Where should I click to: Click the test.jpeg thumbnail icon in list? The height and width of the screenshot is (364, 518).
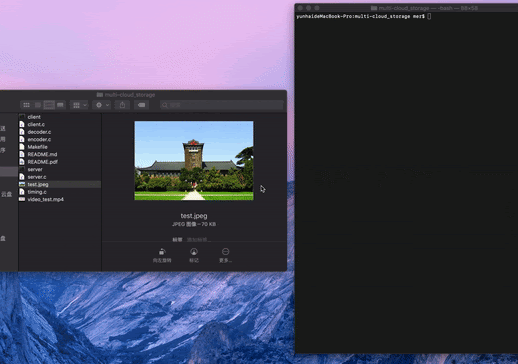click(x=22, y=184)
